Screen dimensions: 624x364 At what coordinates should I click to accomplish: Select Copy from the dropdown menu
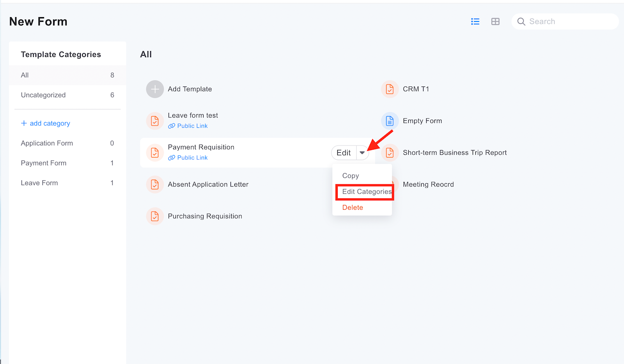[x=351, y=176]
